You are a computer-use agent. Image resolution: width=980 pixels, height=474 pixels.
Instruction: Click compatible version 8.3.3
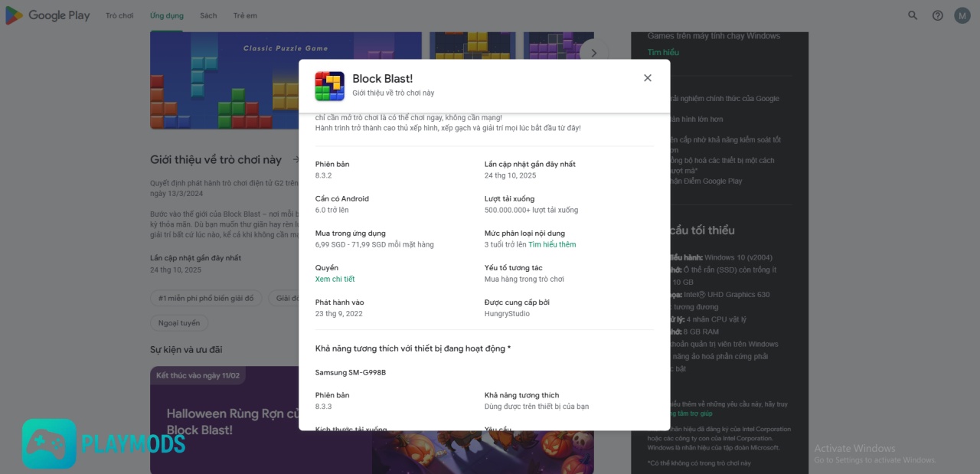324,407
